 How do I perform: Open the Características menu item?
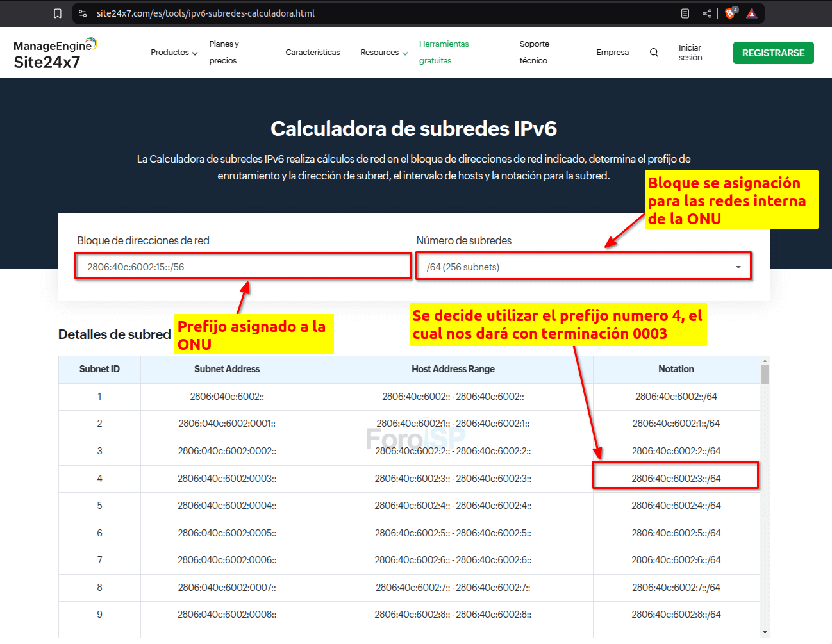tap(313, 53)
